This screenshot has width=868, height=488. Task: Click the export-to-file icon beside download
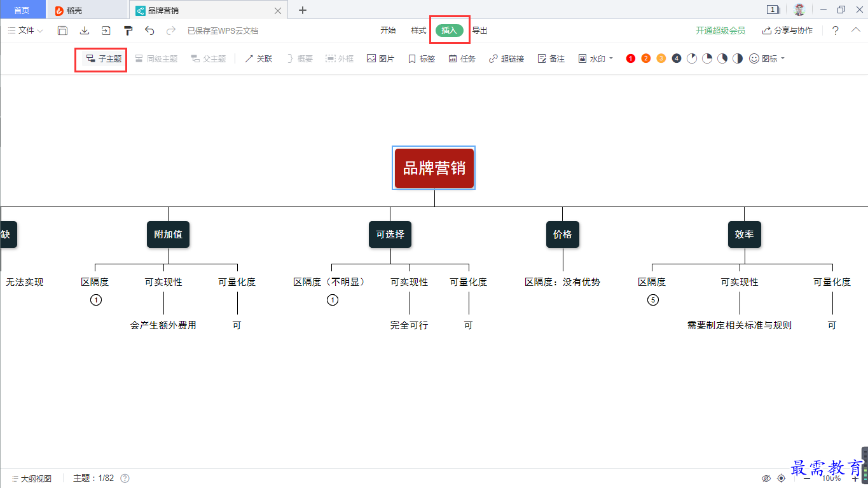(x=106, y=30)
